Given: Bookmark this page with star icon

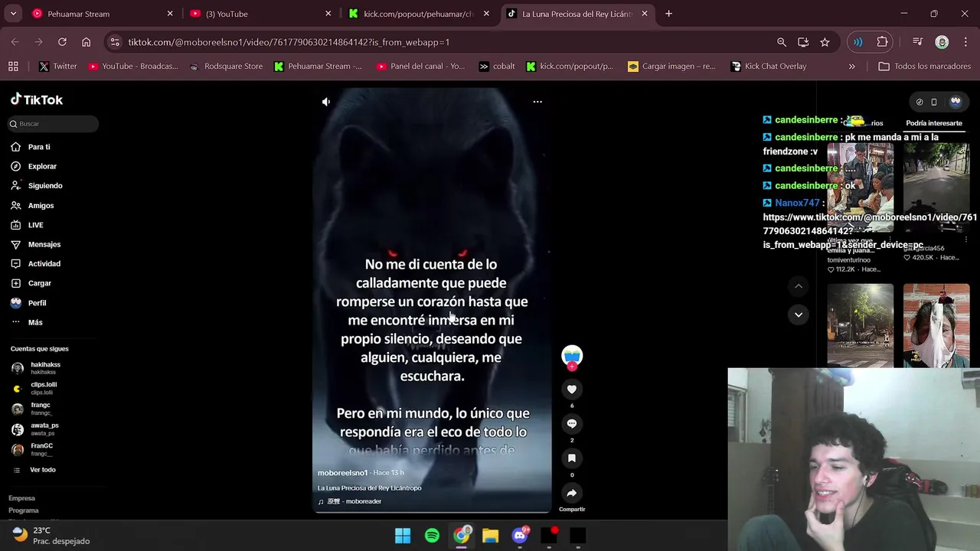Looking at the screenshot, I should [825, 42].
